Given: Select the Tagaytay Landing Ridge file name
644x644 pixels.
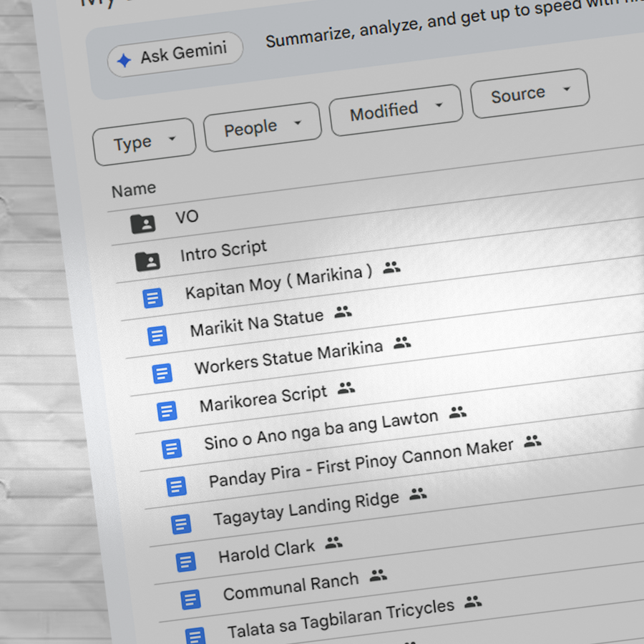Looking at the screenshot, I should [x=306, y=509].
